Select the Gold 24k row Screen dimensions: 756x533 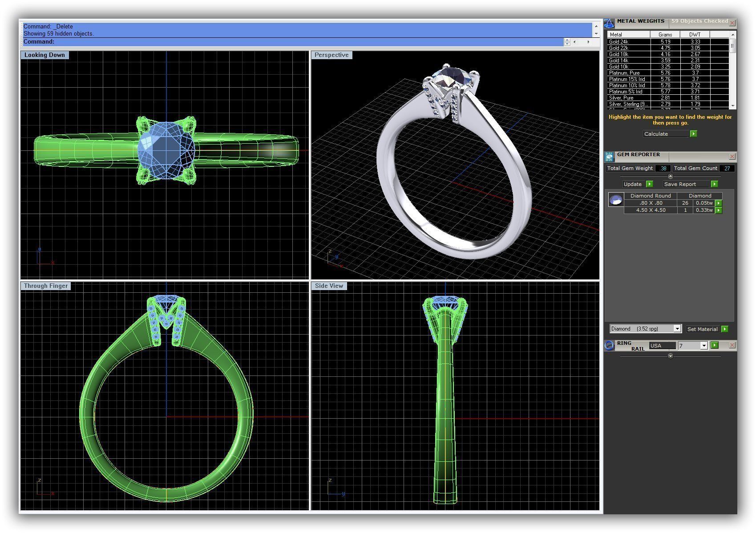[668, 42]
